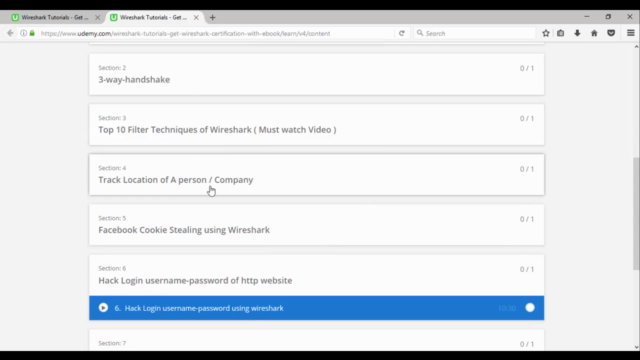Screen dimensions: 640x360
Task: Click the udemy.com URL address field
Action: click(216, 33)
